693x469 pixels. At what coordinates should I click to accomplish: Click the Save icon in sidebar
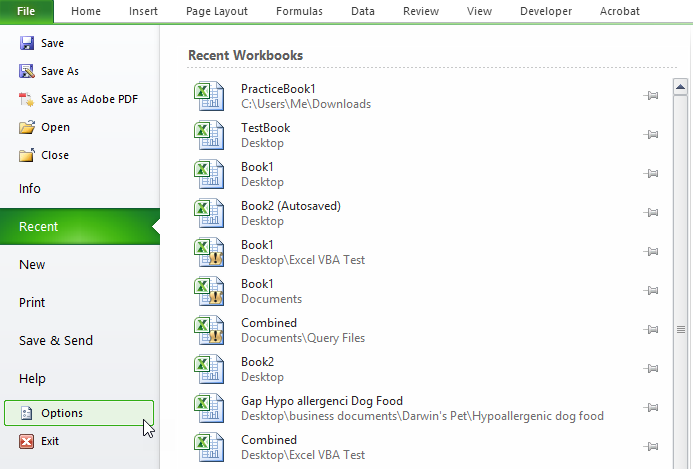pyautogui.click(x=27, y=44)
